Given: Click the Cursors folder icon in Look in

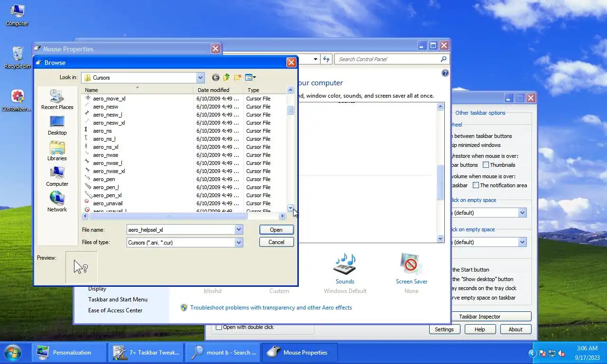Looking at the screenshot, I should pyautogui.click(x=87, y=78).
